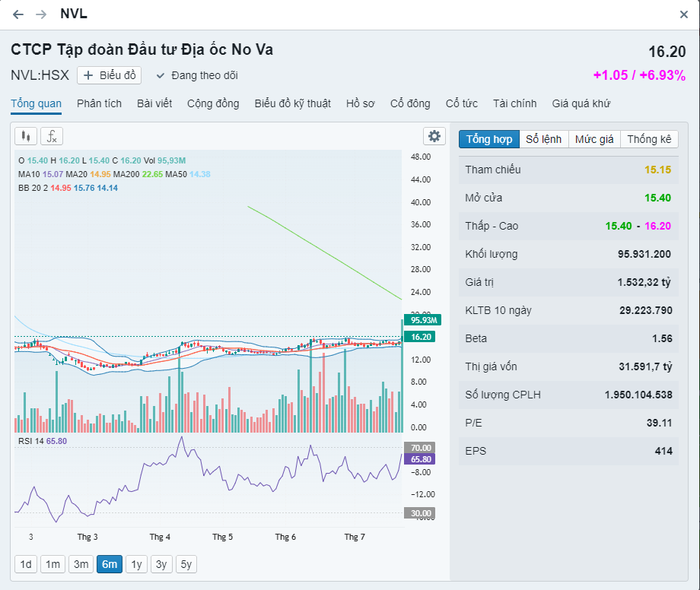Show the Thống kê panel tab
The image size is (700, 590).
point(649,139)
